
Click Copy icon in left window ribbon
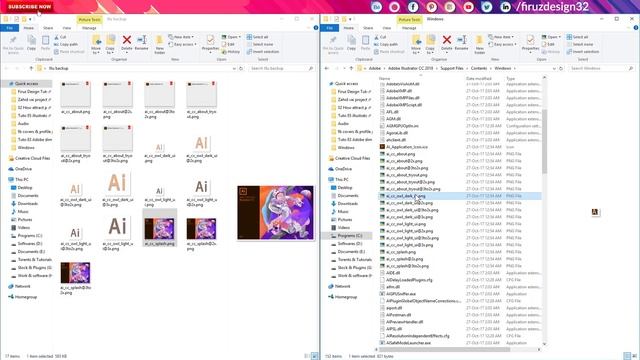coord(31,42)
